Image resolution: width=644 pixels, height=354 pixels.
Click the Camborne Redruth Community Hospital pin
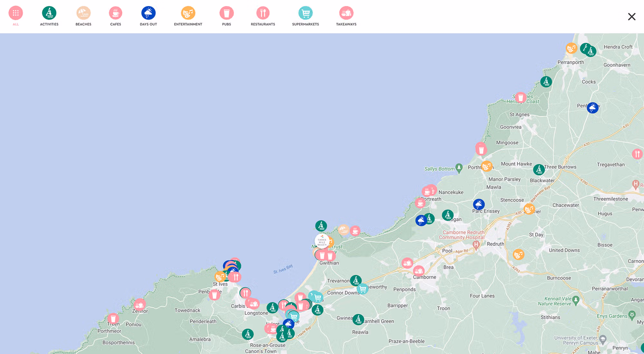click(x=476, y=245)
